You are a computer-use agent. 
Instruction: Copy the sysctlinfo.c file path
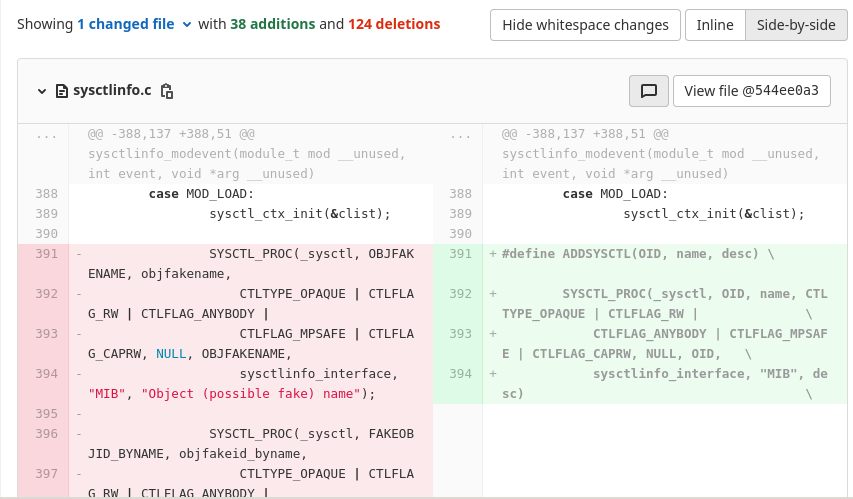point(167,91)
